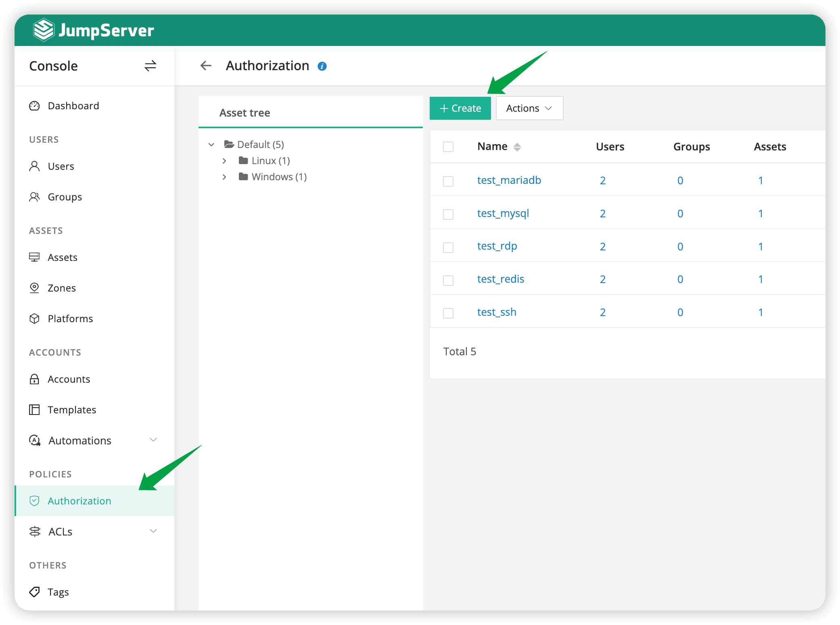Open the Authorization policies menu item
Image resolution: width=840 pixels, height=625 pixels.
point(79,500)
